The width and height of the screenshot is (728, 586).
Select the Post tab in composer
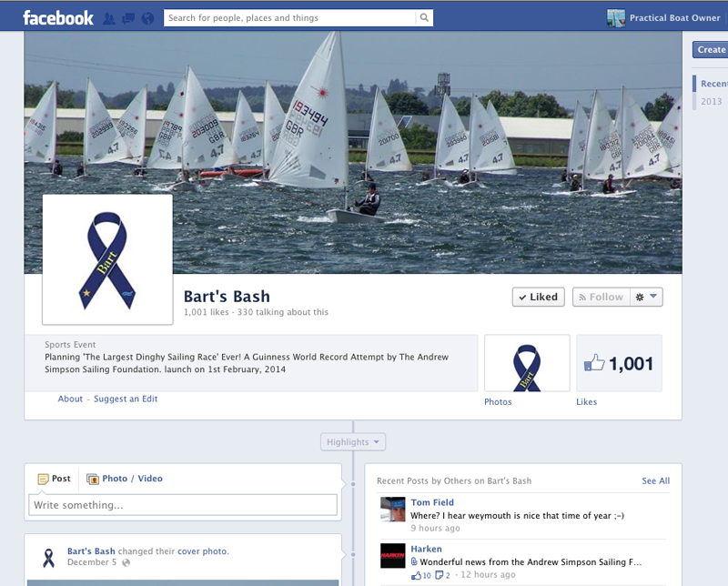click(x=55, y=479)
